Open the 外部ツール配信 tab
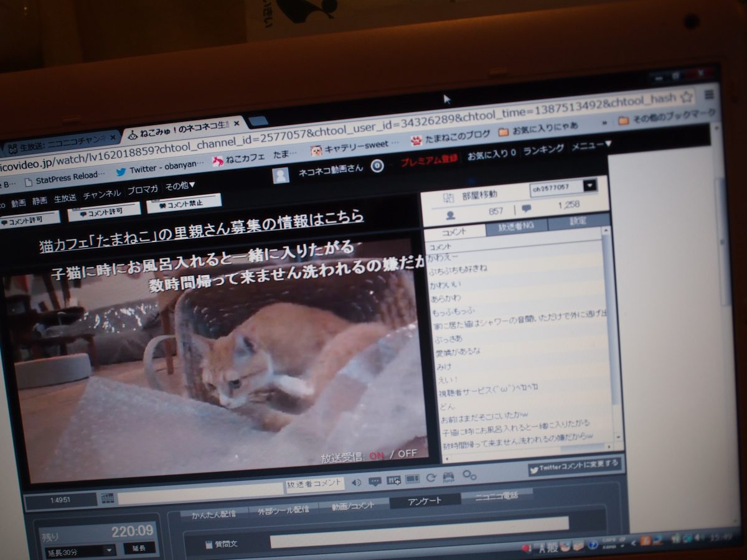 coord(283,510)
